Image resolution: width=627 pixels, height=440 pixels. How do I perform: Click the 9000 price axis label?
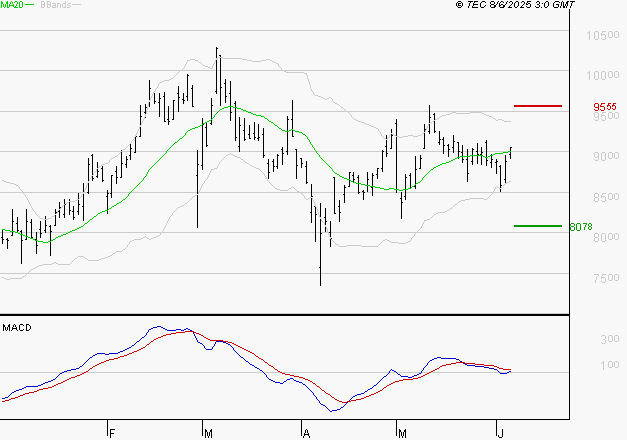click(x=606, y=156)
